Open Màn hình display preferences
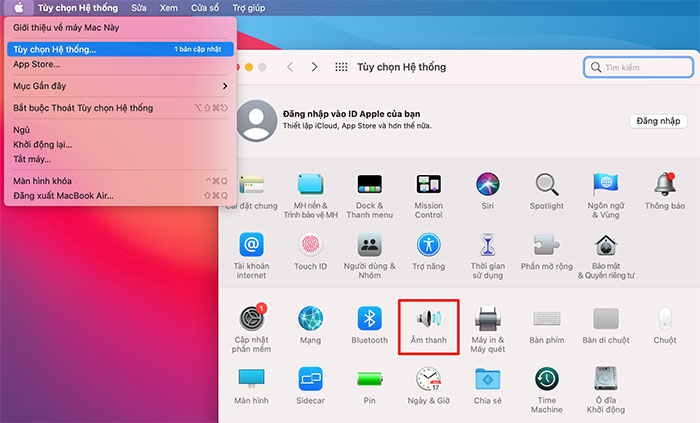The width and height of the screenshot is (700, 423). 251,386
